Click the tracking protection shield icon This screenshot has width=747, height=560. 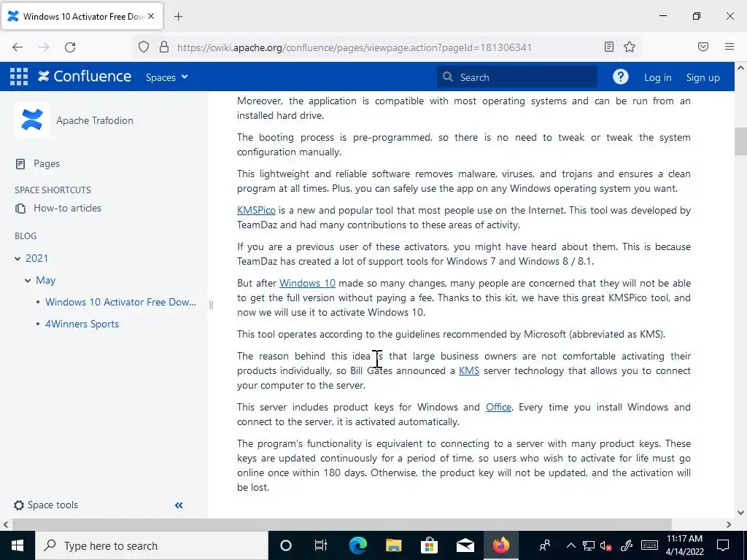click(144, 47)
